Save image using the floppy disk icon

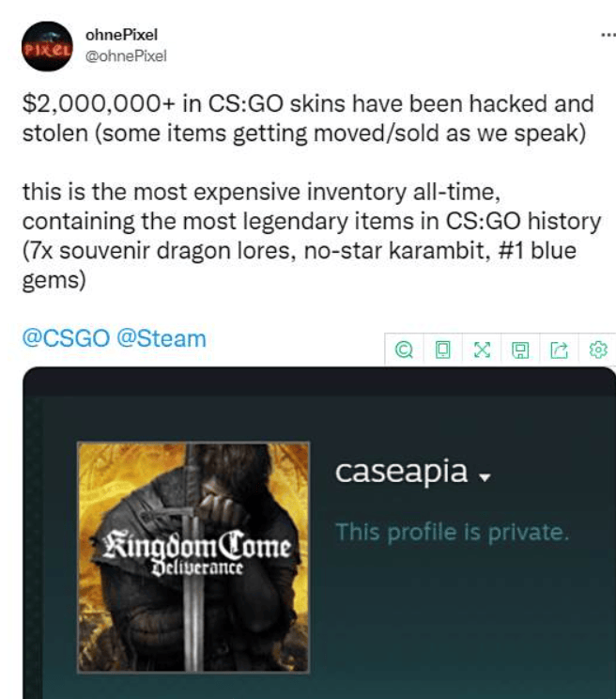520,349
